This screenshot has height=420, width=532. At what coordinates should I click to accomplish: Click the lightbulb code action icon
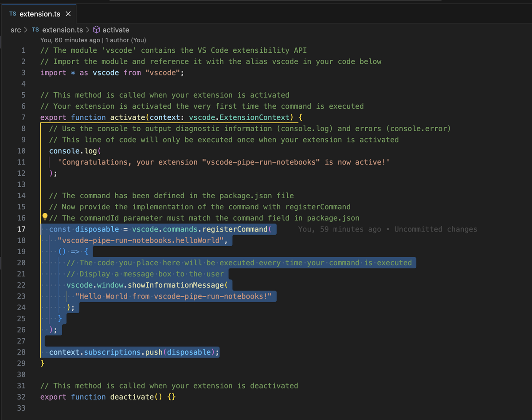(x=45, y=217)
